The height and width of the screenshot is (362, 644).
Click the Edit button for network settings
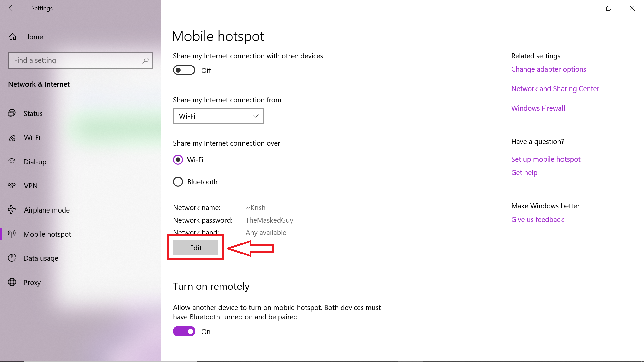[x=195, y=247]
